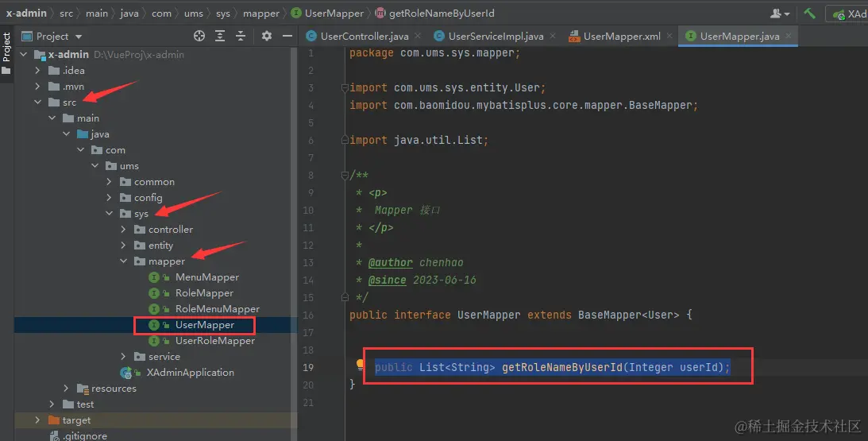Expand the test folder
Viewport: 868px width, 441px height.
pyautogui.click(x=52, y=404)
